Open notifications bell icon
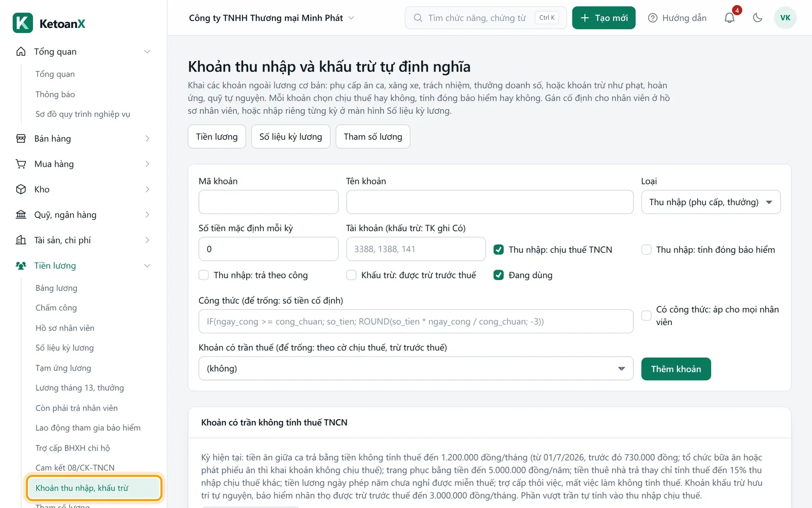The width and height of the screenshot is (812, 508). [x=729, y=18]
